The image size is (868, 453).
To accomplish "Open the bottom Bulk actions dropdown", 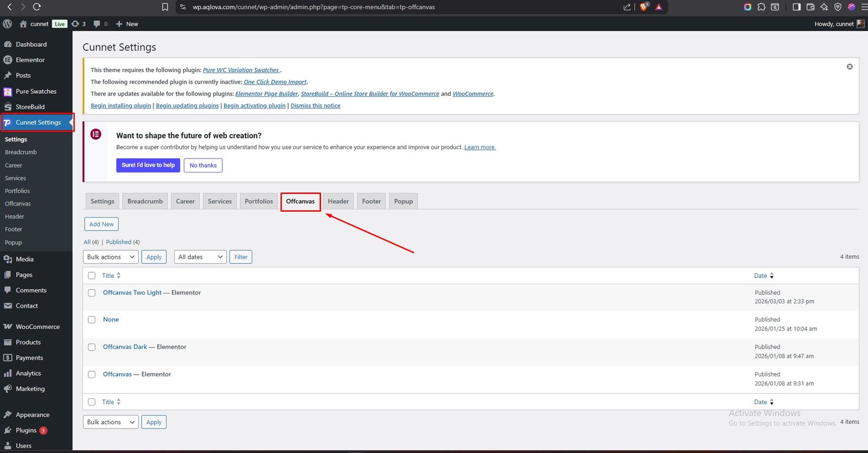I will 111,422.
